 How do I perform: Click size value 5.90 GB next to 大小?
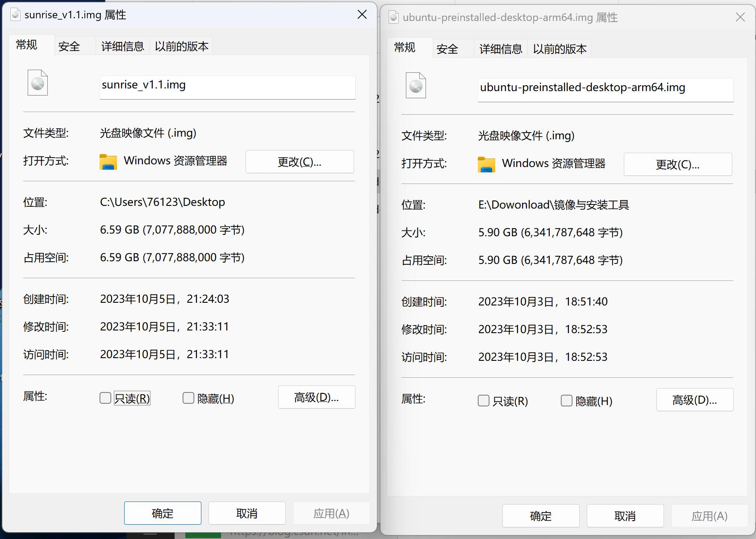551,232
